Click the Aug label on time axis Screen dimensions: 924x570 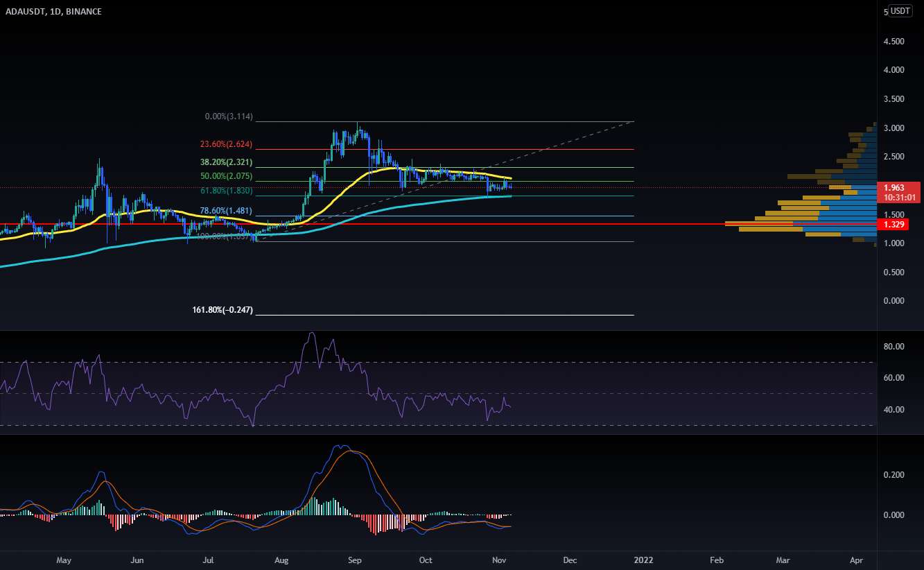[281, 560]
